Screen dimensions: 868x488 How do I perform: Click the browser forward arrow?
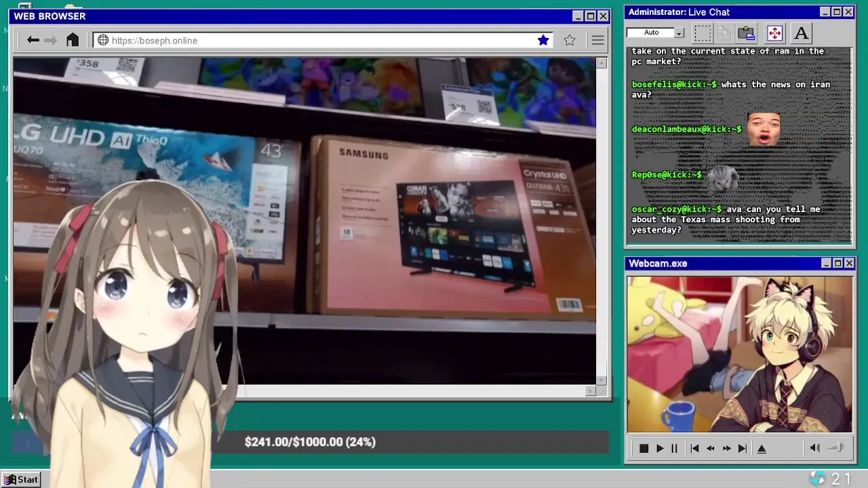(50, 40)
